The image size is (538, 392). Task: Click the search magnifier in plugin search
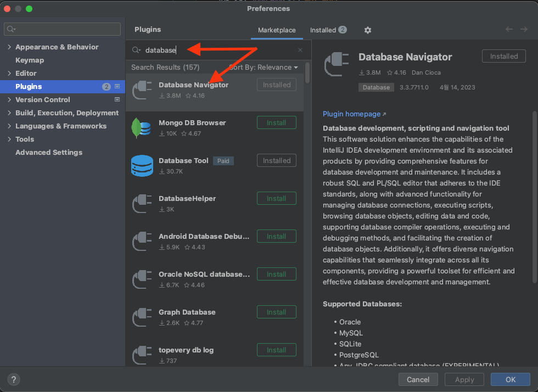[x=136, y=50]
